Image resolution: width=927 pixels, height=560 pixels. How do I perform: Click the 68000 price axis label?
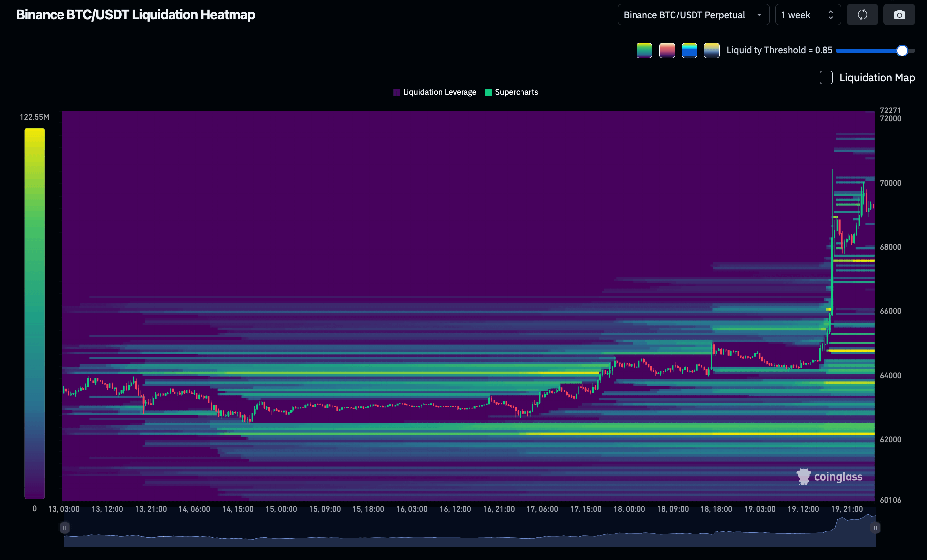tap(891, 247)
